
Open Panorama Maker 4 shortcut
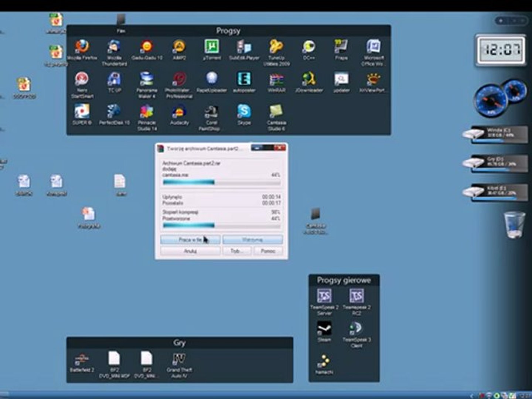click(x=147, y=85)
